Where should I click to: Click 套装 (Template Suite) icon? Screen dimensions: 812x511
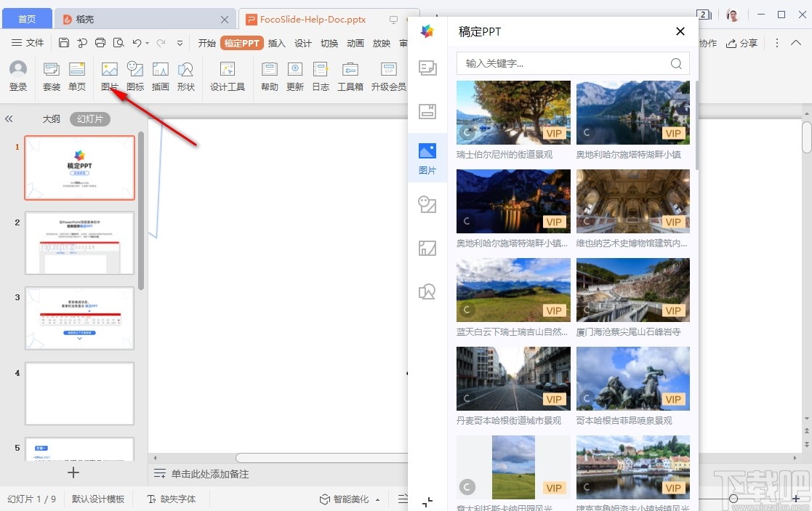(50, 75)
